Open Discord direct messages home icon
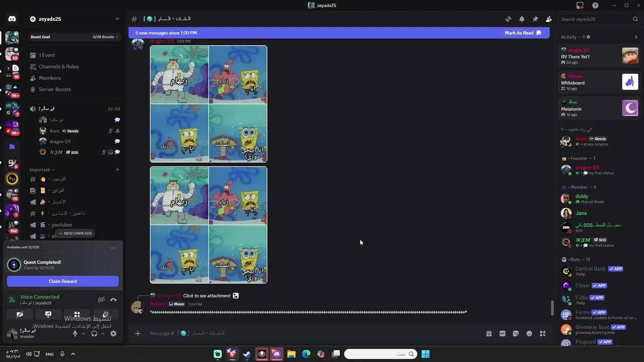Screen dimensions: 644x362 point(12,19)
